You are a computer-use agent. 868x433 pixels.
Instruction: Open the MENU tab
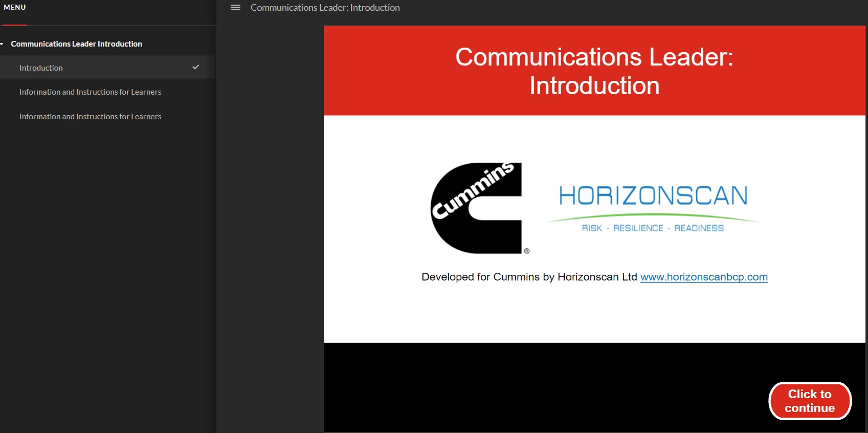[x=15, y=8]
